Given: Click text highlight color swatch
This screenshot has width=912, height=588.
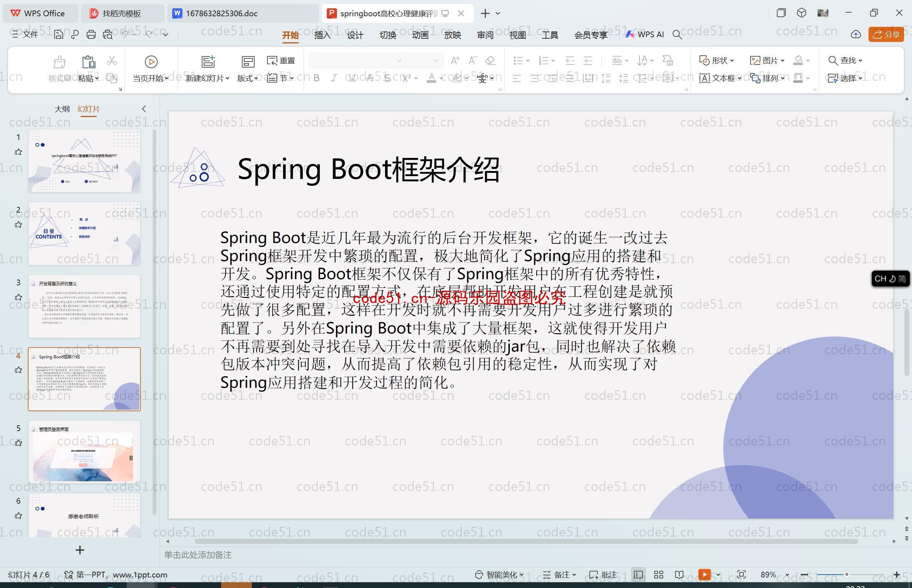Looking at the screenshot, I should tap(456, 78).
